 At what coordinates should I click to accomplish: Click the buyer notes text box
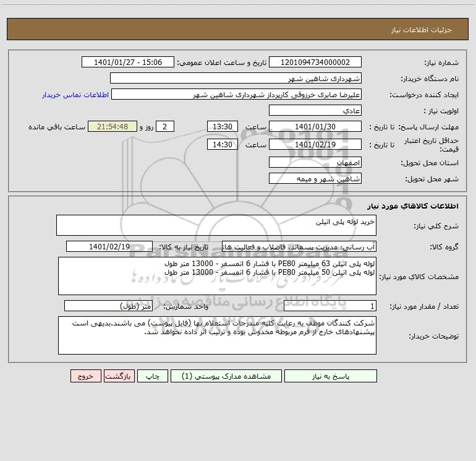tap(217, 335)
